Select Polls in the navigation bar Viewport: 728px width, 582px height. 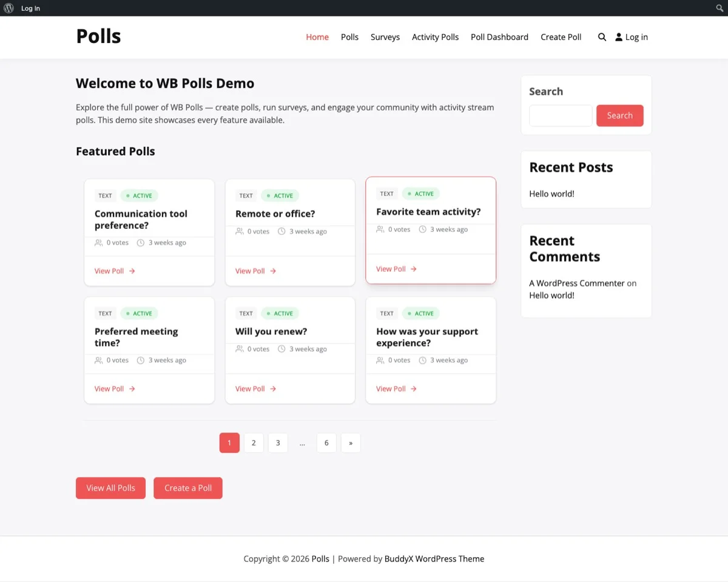tap(349, 37)
